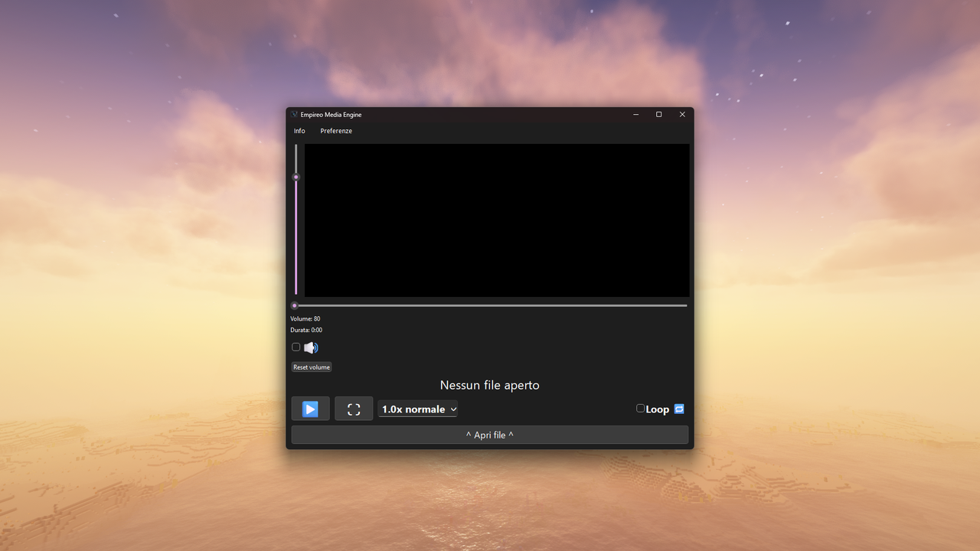This screenshot has width=980, height=551.
Task: Click the Nessun file aperto label
Action: point(490,385)
